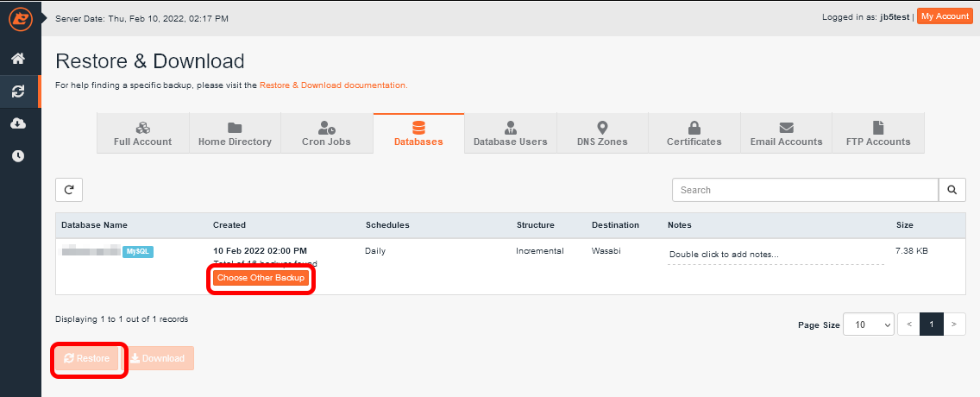Select the DNS Zones tab
The height and width of the screenshot is (397, 980).
602,134
